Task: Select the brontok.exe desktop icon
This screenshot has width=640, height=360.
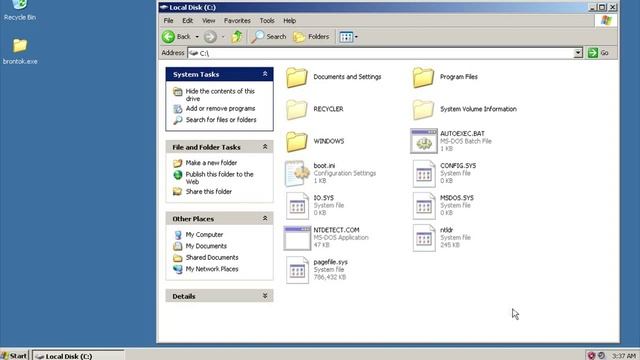Action: (x=20, y=45)
